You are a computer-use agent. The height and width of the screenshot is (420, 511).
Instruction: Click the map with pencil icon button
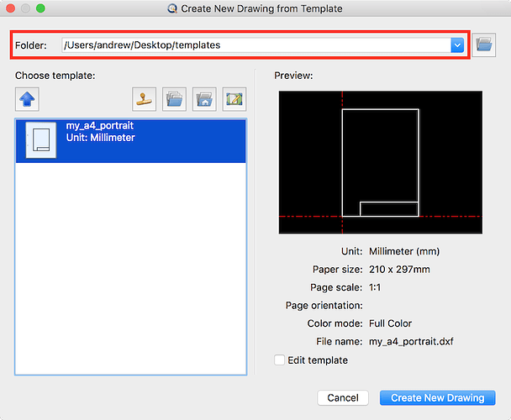tap(234, 99)
